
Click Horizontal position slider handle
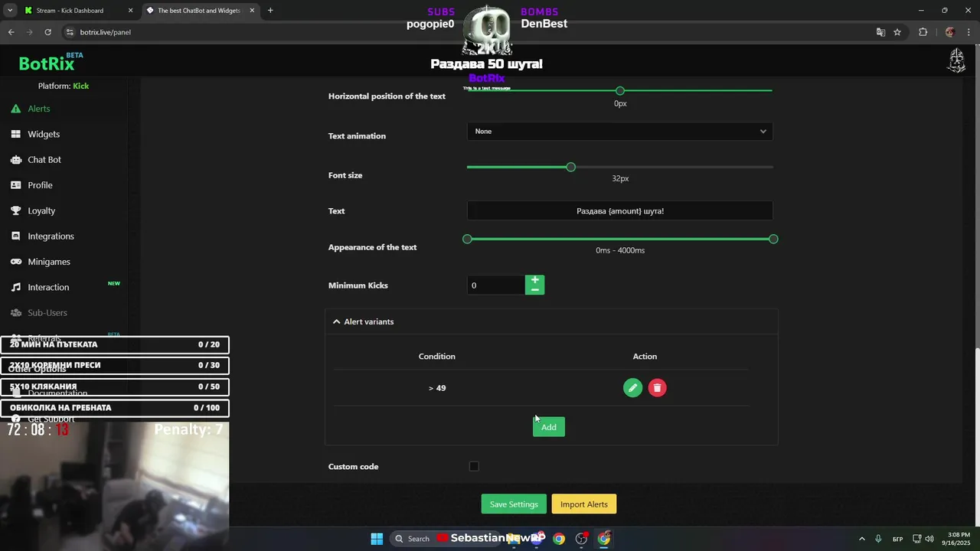[620, 91]
